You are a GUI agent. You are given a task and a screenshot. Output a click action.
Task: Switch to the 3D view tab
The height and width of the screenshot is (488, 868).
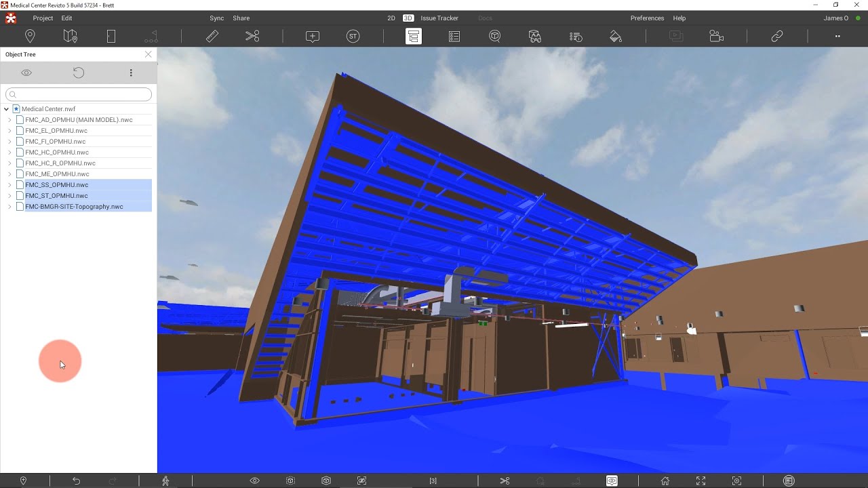point(408,18)
